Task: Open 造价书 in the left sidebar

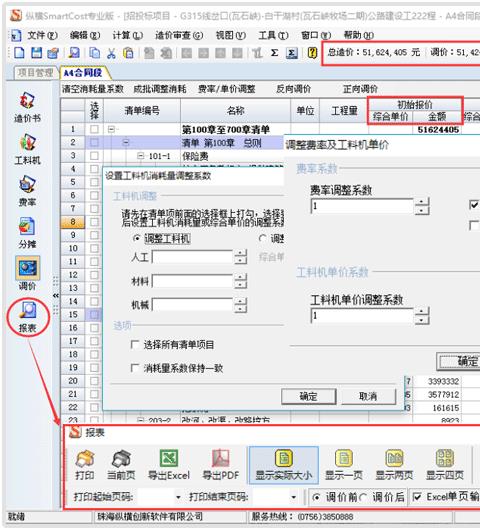Action: (x=27, y=107)
